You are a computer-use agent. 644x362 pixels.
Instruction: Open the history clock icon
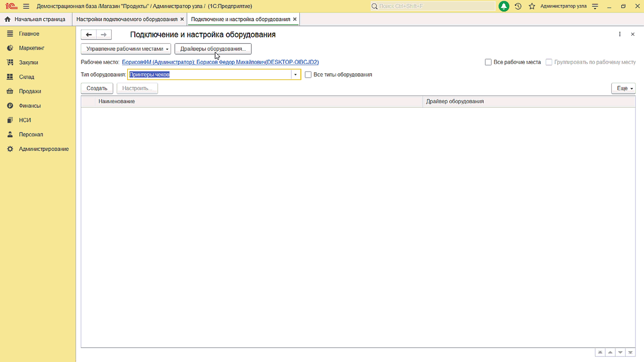[518, 6]
